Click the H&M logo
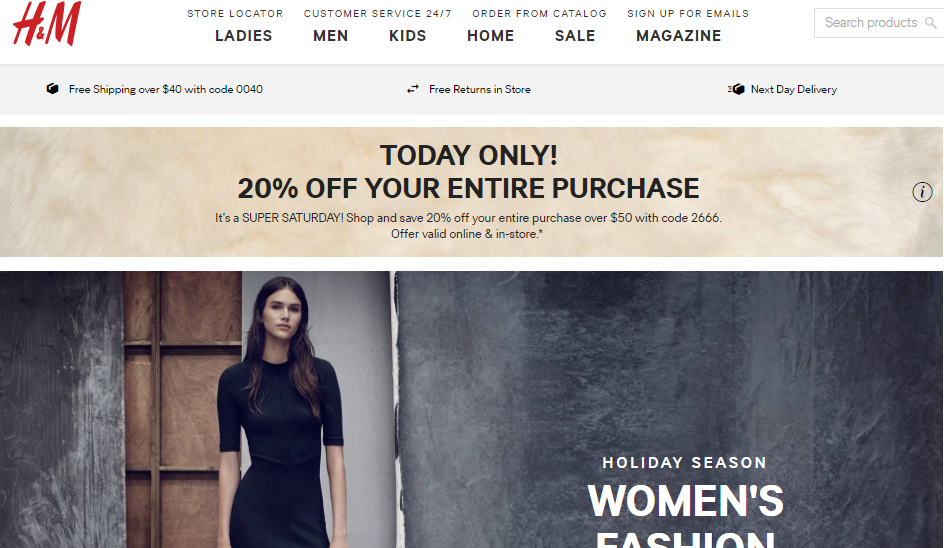This screenshot has height=548, width=944. click(x=47, y=23)
